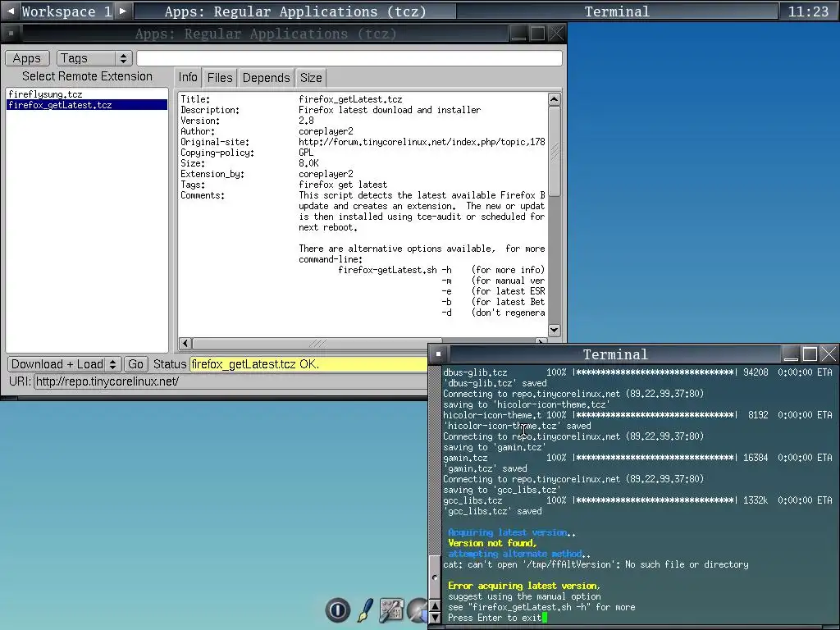
Task: Click the Apps sphere icon in the dock
Action: point(418,610)
